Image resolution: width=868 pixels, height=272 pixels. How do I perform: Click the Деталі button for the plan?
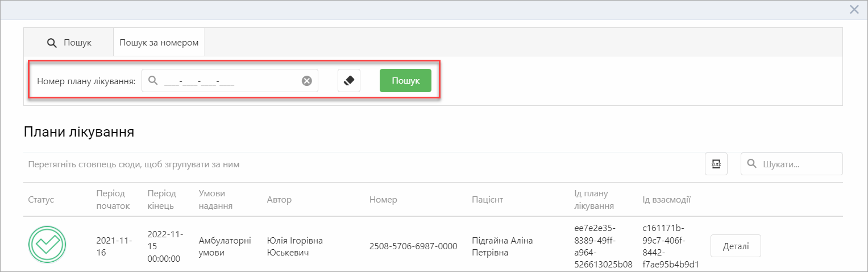click(736, 246)
